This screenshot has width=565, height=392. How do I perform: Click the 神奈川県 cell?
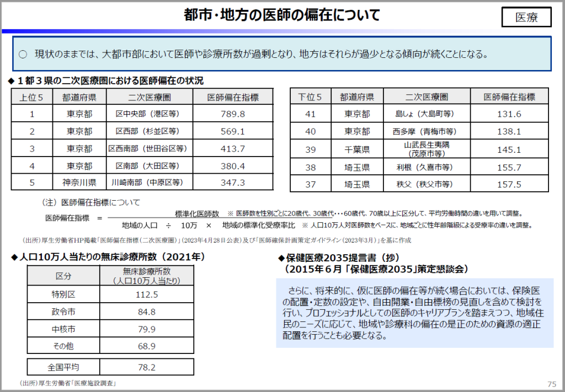coord(79,182)
